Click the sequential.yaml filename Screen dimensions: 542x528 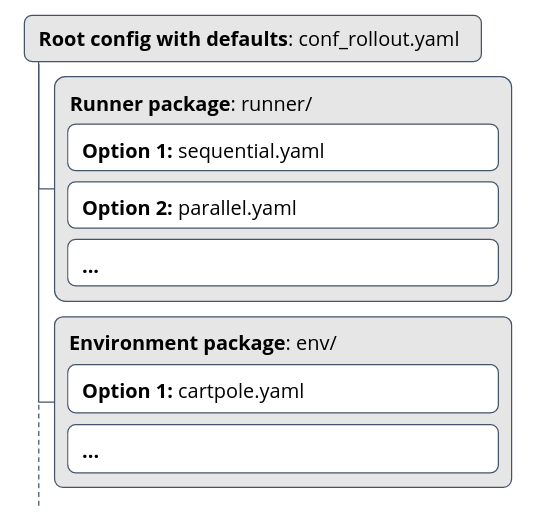[x=251, y=151]
